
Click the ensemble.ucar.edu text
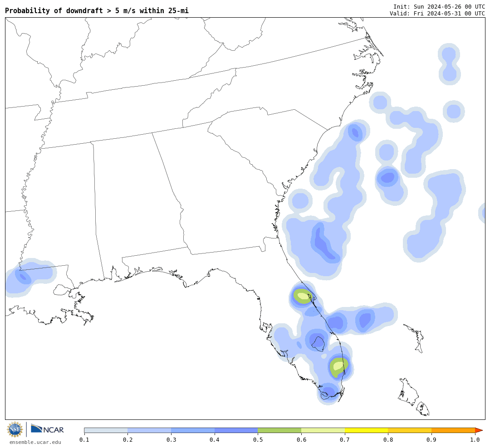point(35,442)
